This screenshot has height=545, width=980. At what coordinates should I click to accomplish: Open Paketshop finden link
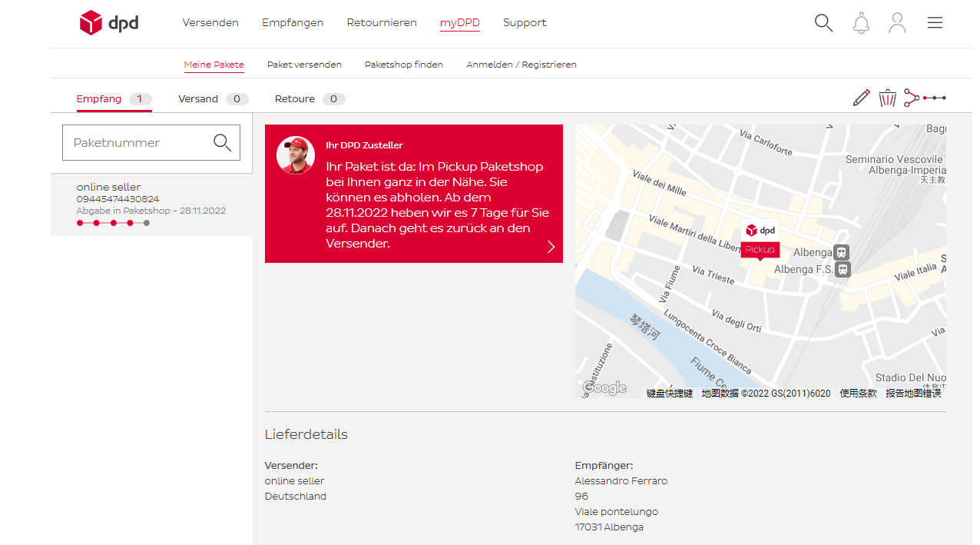click(404, 65)
